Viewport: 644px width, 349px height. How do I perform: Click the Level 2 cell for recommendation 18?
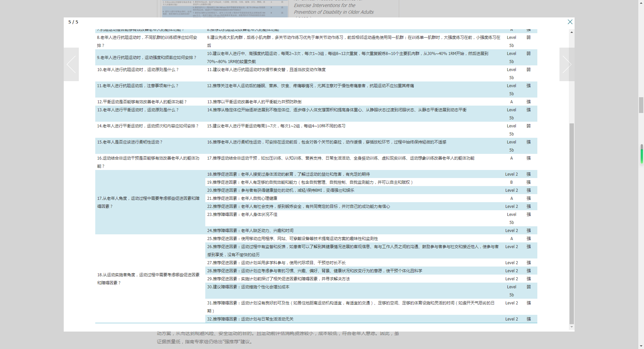click(x=512, y=174)
